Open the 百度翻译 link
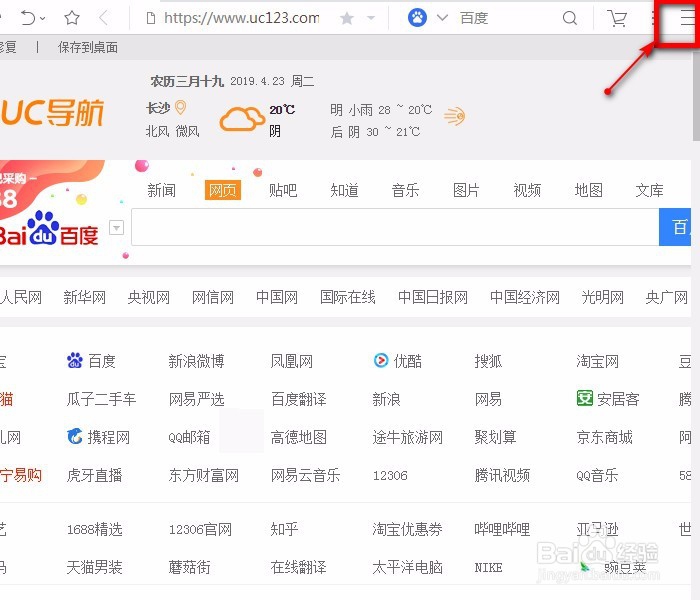The height and width of the screenshot is (600, 700). coord(299,399)
